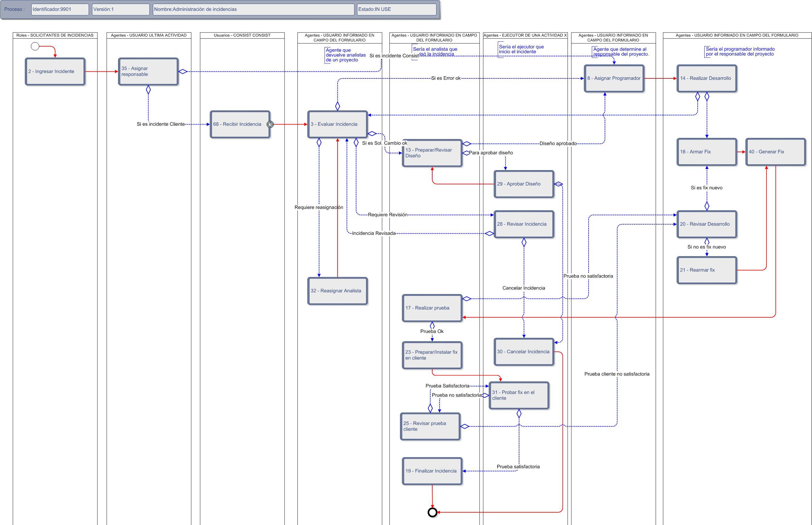This screenshot has width=812, height=525.
Task: Click diamond connector above '3 - Evaluar Incidencia'
Action: point(338,106)
